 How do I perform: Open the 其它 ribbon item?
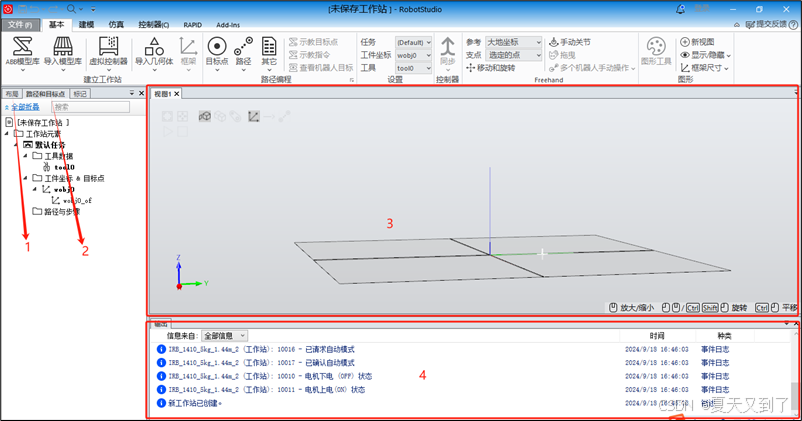pos(269,52)
